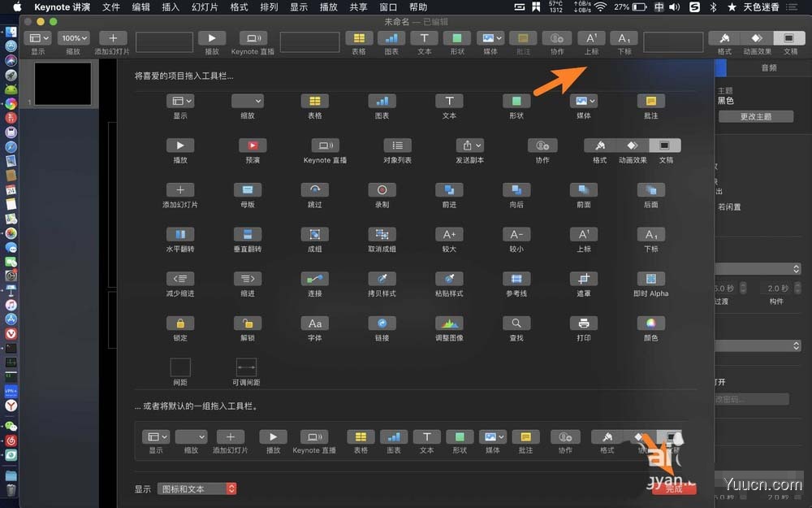Select the Unlock (解锁) icon
The width and height of the screenshot is (812, 508).
[248, 323]
